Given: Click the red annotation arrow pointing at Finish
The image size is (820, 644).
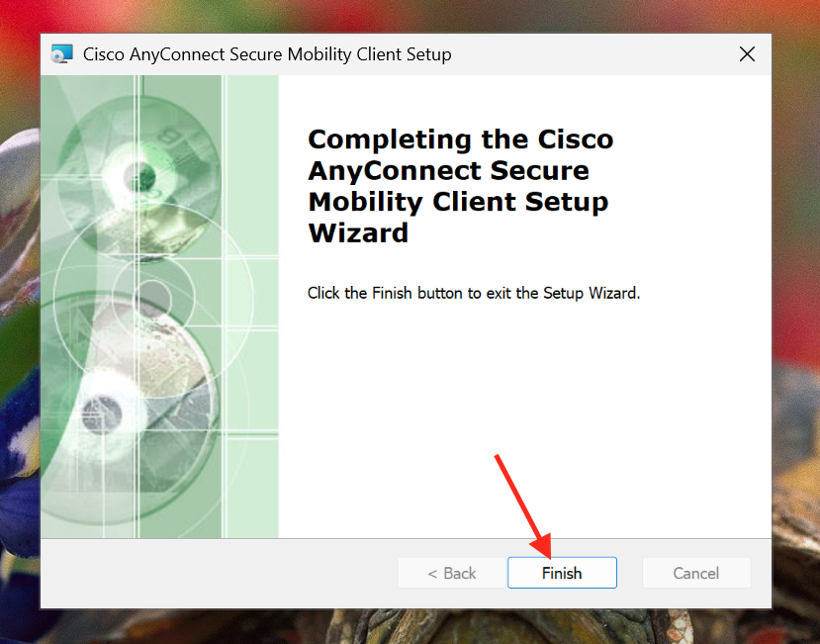Looking at the screenshot, I should point(523,506).
